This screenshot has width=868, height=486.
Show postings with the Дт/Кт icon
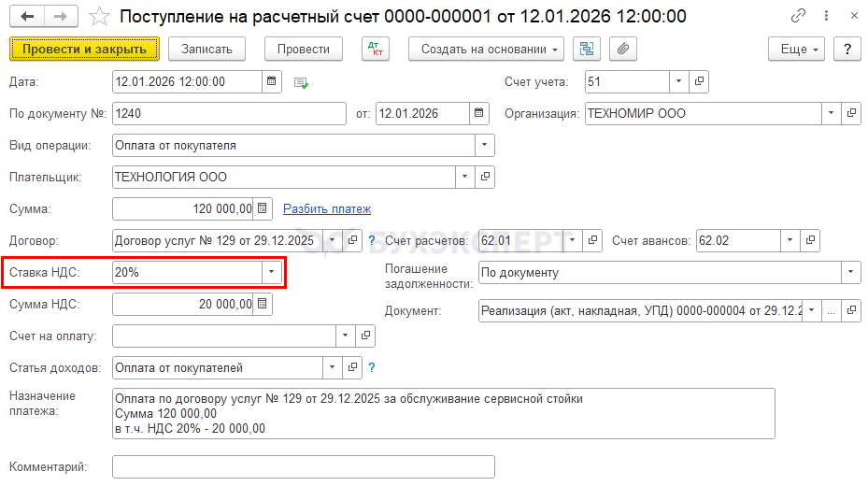point(376,49)
